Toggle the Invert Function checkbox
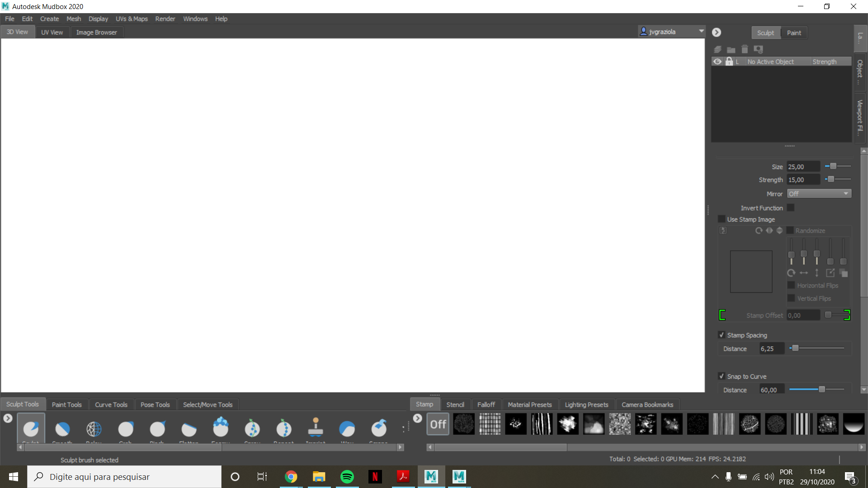 [x=791, y=208]
